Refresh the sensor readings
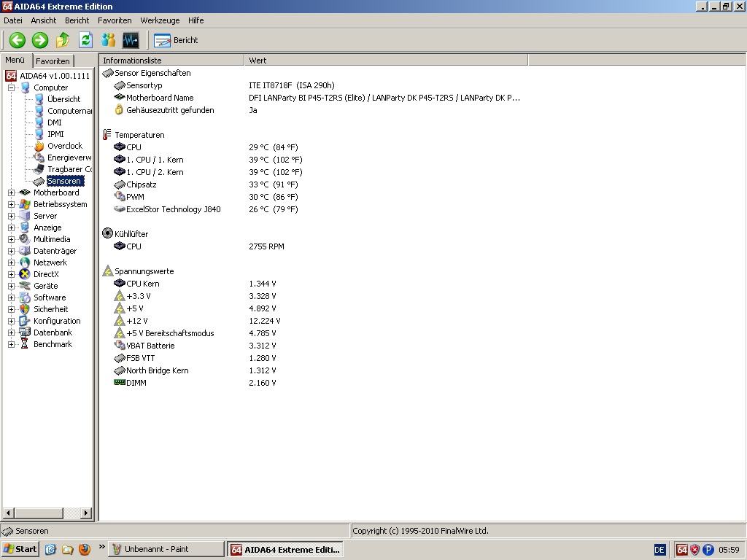This screenshot has height=560, width=747. 85,40
